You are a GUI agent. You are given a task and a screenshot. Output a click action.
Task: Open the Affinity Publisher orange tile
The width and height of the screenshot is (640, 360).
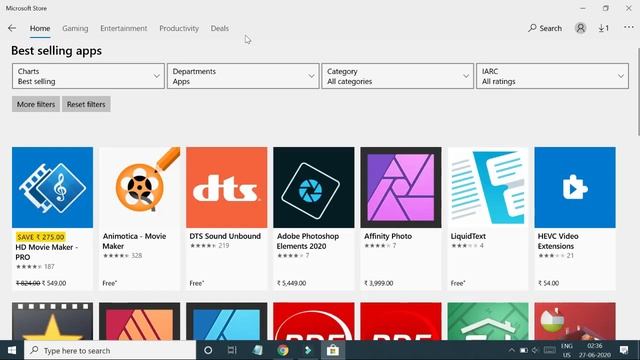click(x=139, y=321)
